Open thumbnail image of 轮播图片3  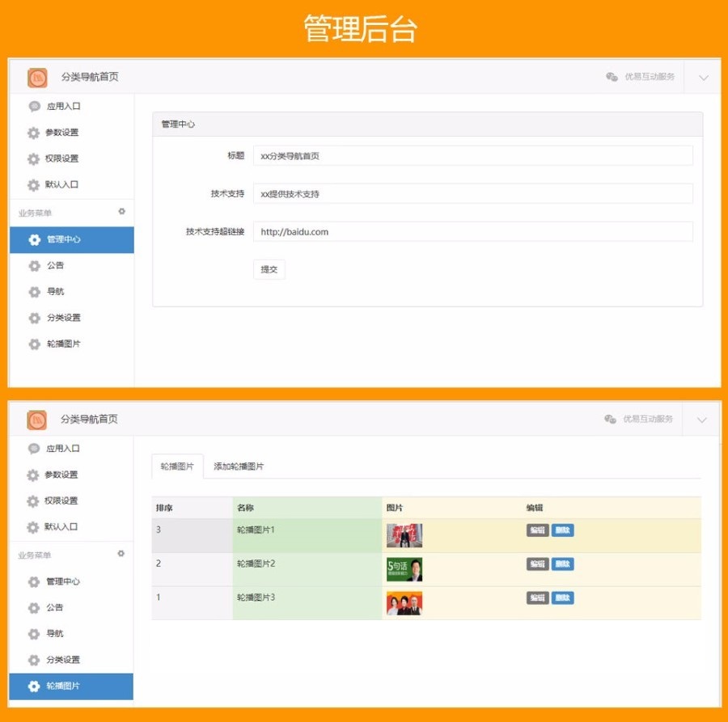[x=404, y=603]
